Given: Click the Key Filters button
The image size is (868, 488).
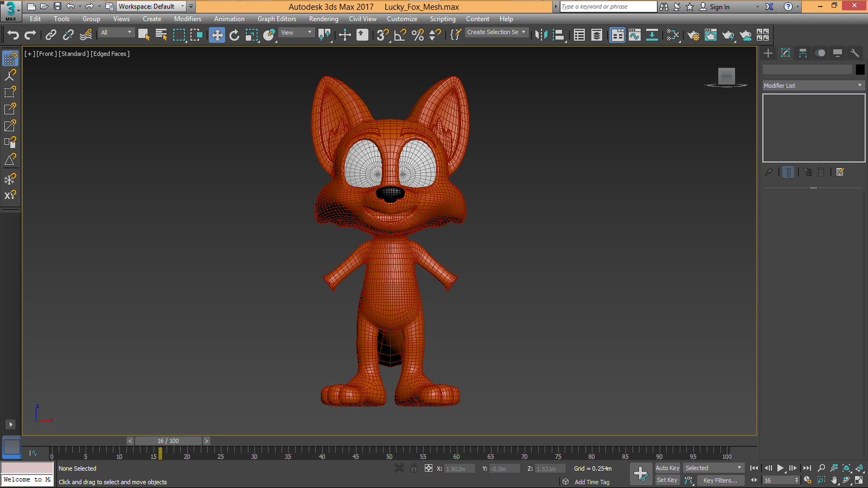Looking at the screenshot, I should point(720,480).
